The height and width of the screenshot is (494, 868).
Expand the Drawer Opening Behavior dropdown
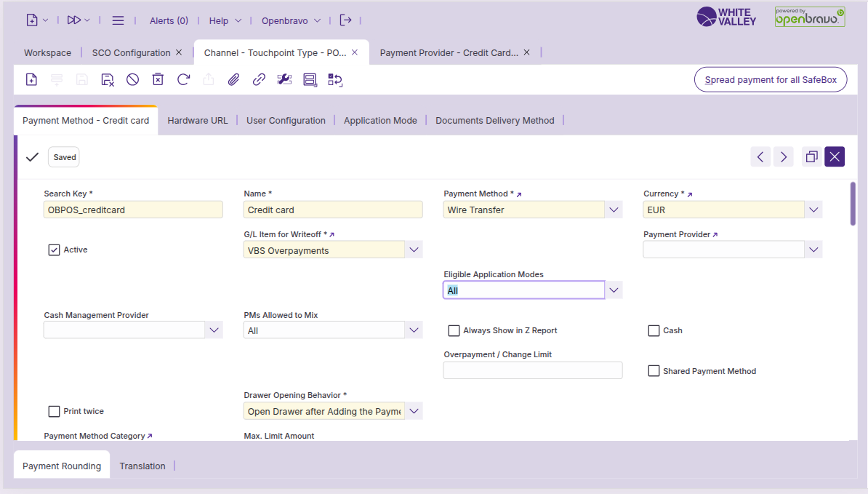pos(414,411)
